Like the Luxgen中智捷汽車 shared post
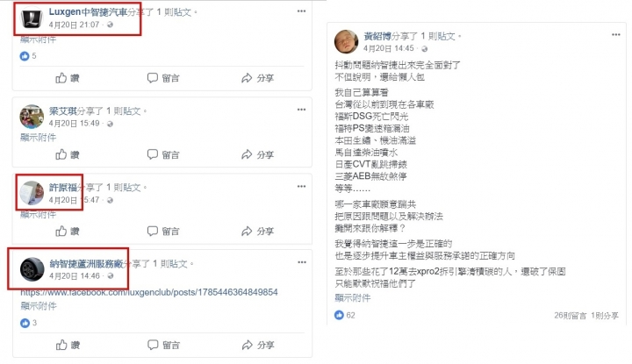 [68, 78]
